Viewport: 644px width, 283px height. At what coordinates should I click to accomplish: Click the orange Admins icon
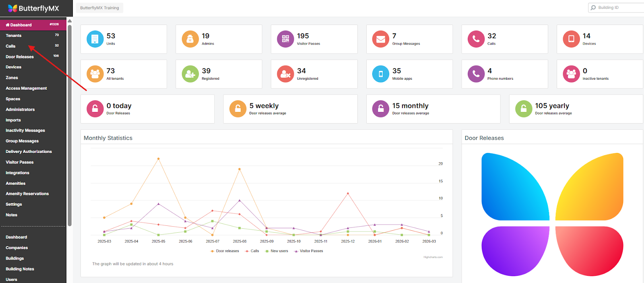pos(190,39)
